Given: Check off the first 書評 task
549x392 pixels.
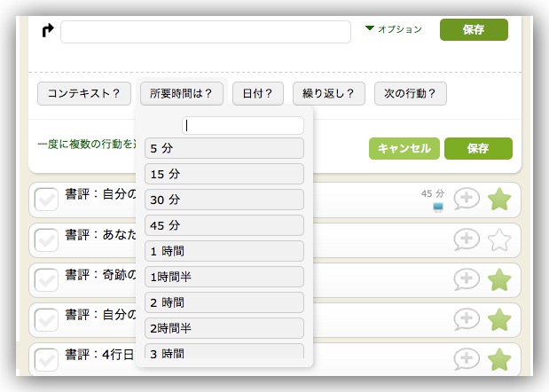Looking at the screenshot, I should (46, 201).
